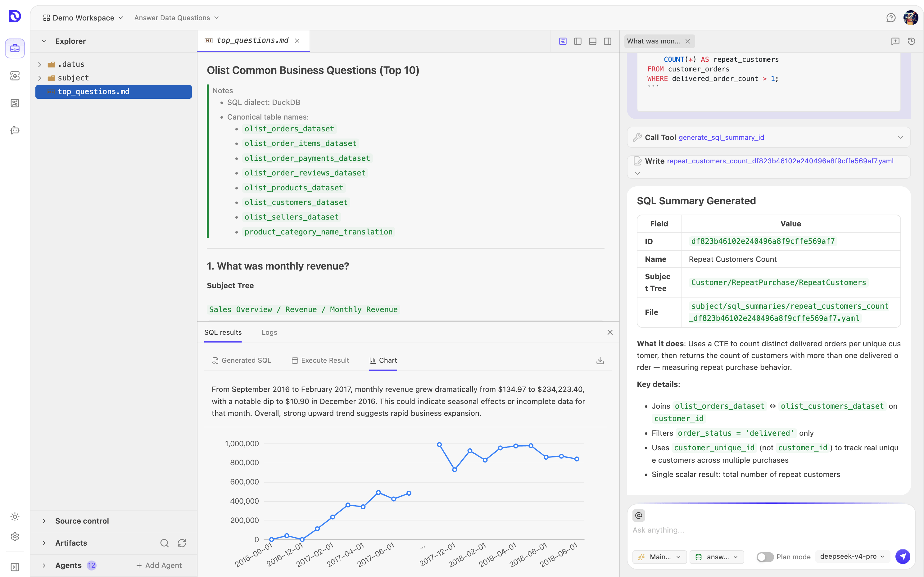Click the summary ID value df823b46102e...
The height and width of the screenshot is (577, 924).
(x=763, y=242)
